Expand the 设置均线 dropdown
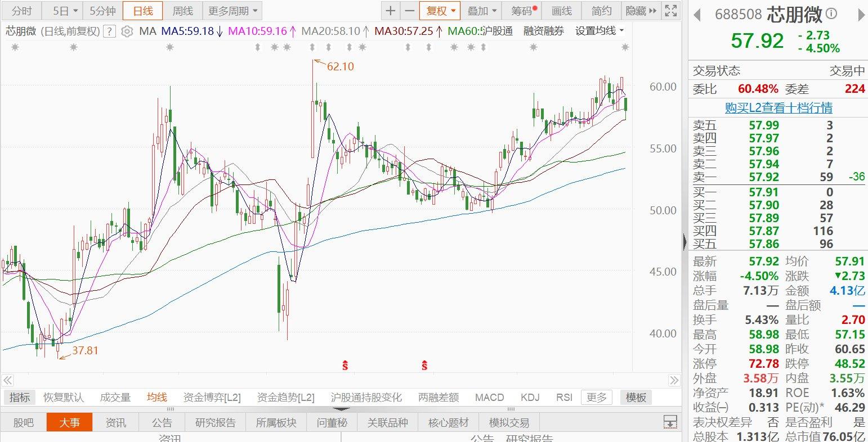This screenshot has height=442, width=868. click(599, 31)
